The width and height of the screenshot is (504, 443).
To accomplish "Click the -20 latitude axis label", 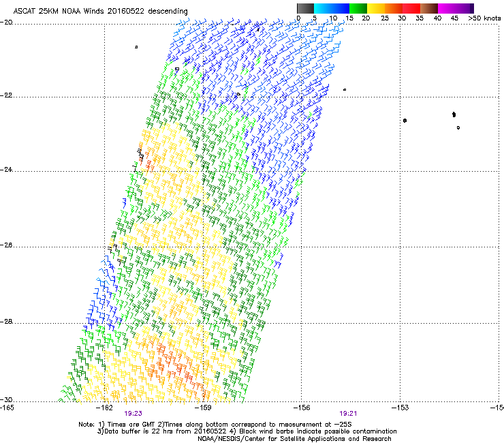I will click(6, 22).
